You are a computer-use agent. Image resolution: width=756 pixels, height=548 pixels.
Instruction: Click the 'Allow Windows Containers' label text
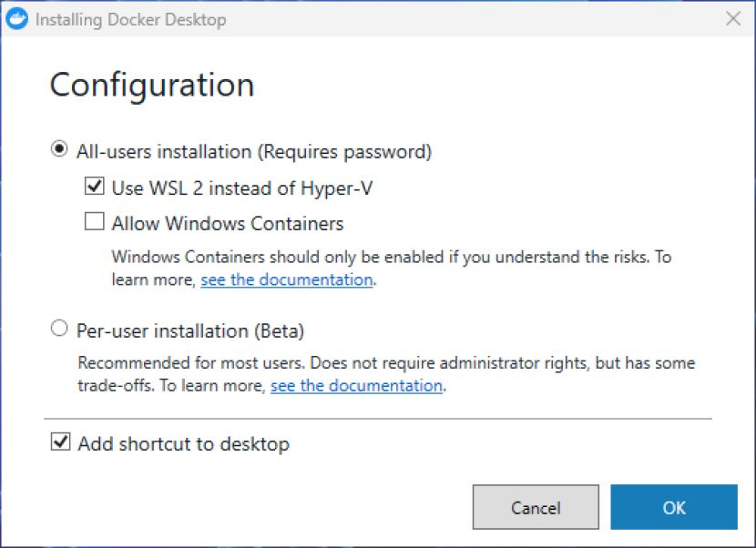pos(228,223)
